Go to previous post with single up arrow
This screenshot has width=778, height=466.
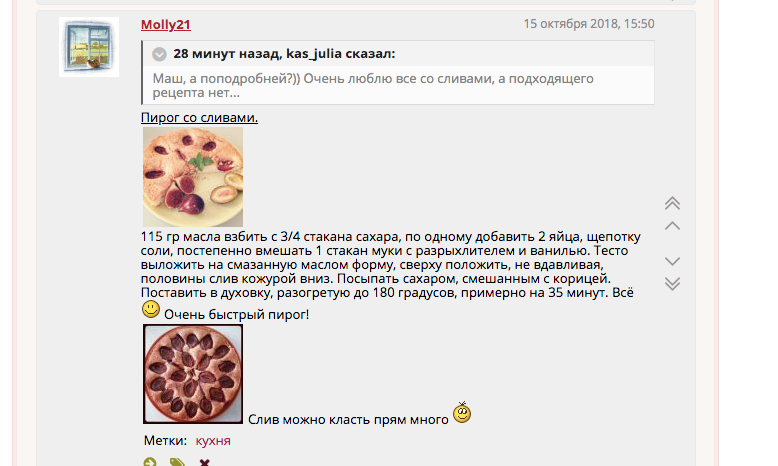(x=672, y=226)
